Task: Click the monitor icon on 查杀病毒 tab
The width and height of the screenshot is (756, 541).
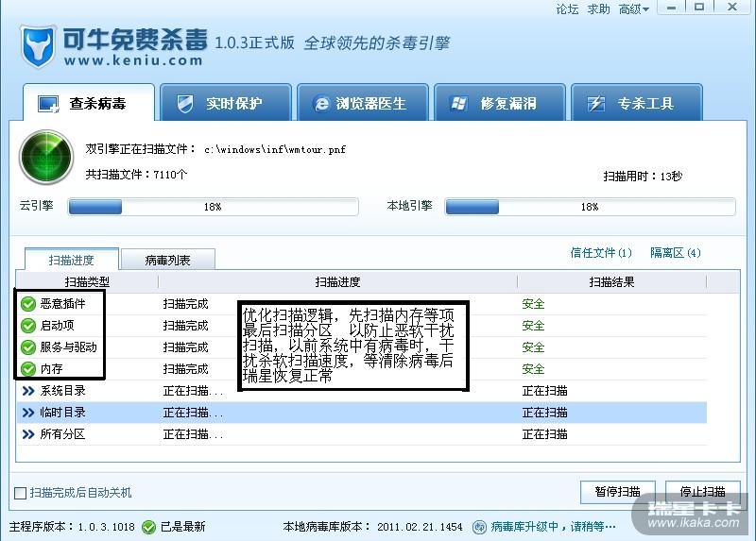Action: point(48,104)
